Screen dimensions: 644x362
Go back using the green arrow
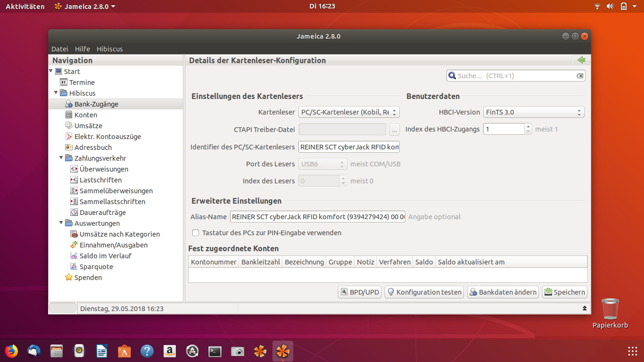tap(581, 60)
